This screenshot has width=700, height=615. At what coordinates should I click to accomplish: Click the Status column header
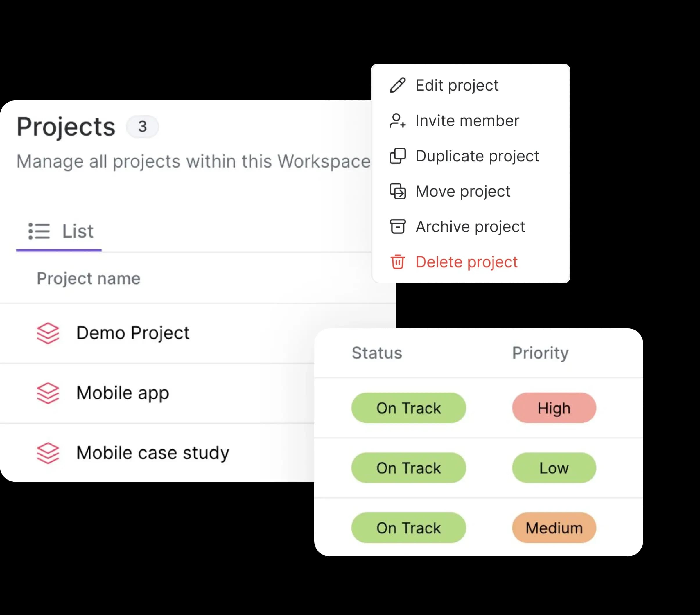click(x=377, y=353)
